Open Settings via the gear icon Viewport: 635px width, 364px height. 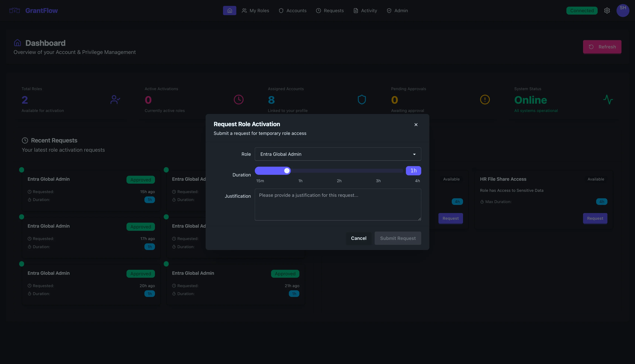[x=607, y=11]
